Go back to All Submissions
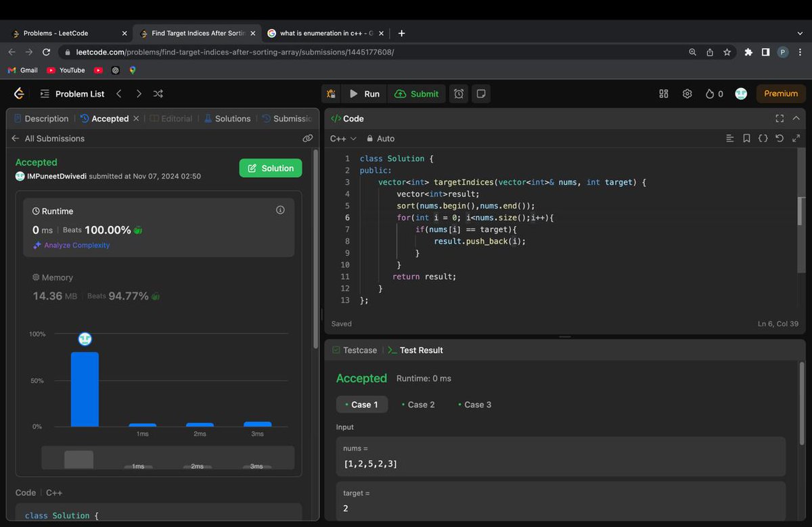This screenshot has width=812, height=527. point(48,138)
